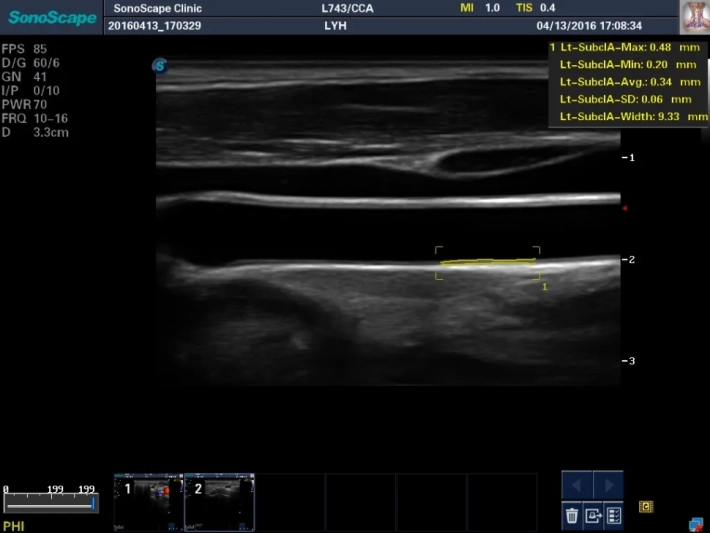Click the icon in bottom-right corner

click(x=696, y=523)
